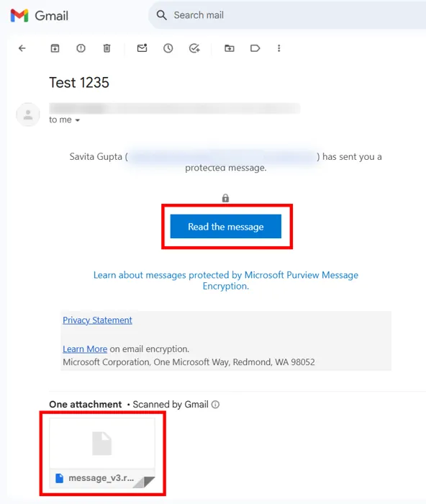This screenshot has height=504, width=426.
Task: Click the 'Savita Gupta' name text
Action: (x=96, y=157)
